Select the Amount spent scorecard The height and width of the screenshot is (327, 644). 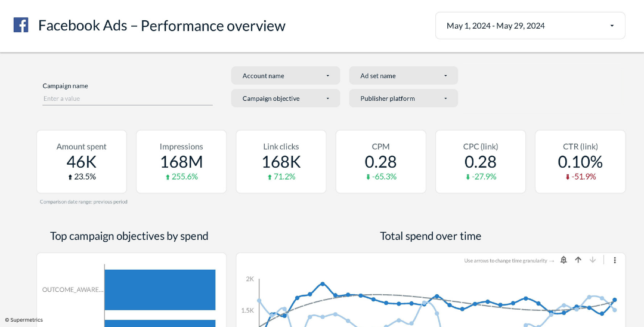[x=82, y=162]
